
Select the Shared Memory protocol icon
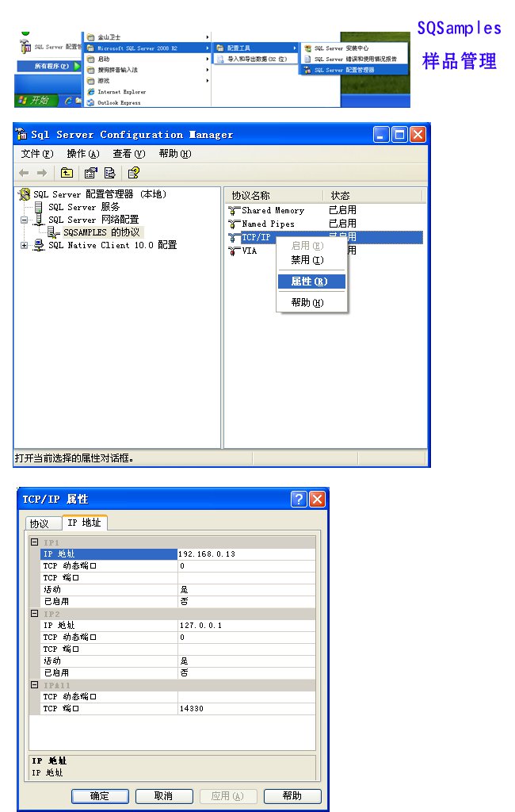coord(234,210)
